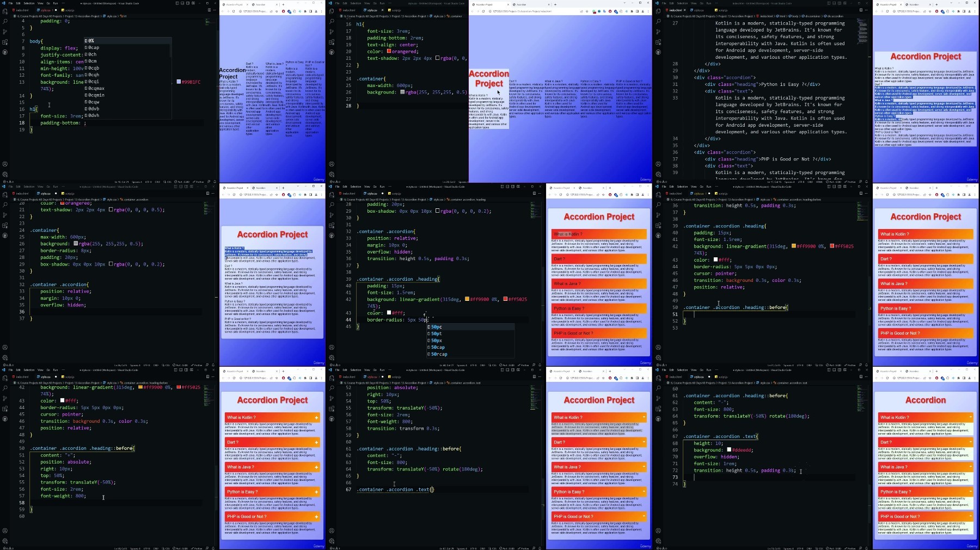Open h1 breadcrumb in window with 0cqmax suggestions
Screen dimensions: 980x550
[124, 16]
